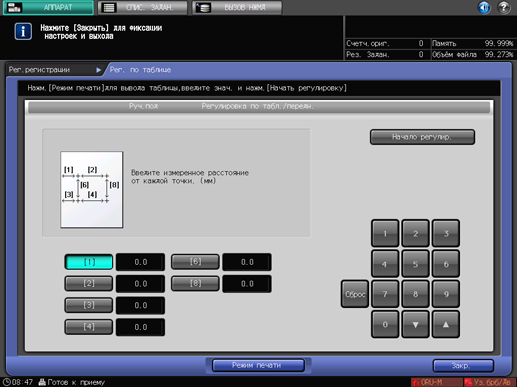Click the blue information icon
The height and width of the screenshot is (387, 517).
(23, 32)
